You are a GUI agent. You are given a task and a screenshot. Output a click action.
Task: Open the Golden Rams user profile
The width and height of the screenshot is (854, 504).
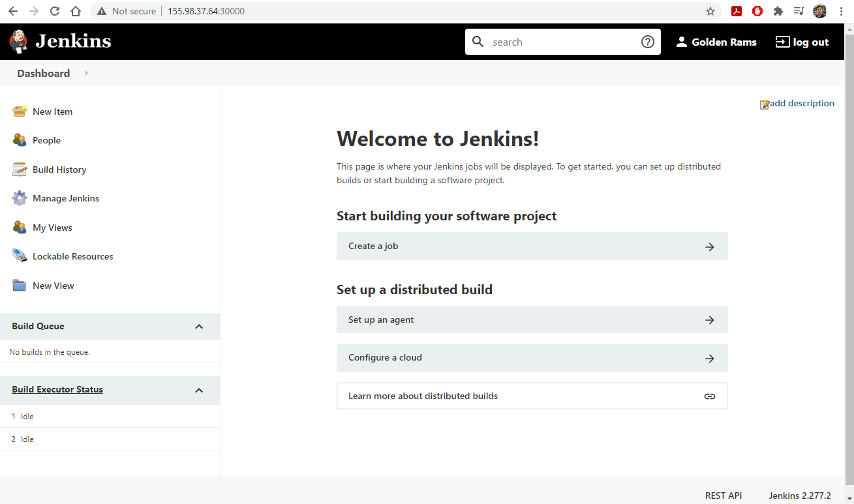[x=716, y=42]
